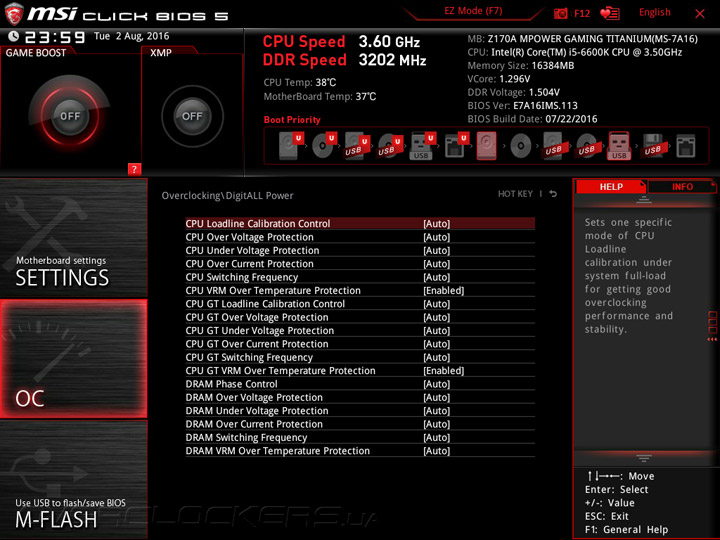720x540 pixels.
Task: Open CPU VRM Over Temperature Protection setting
Action: (360, 290)
